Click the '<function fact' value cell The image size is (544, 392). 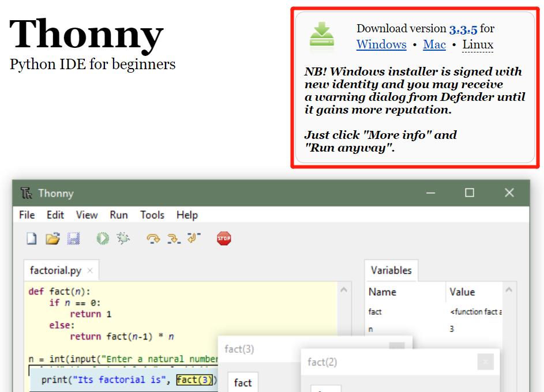(476, 312)
